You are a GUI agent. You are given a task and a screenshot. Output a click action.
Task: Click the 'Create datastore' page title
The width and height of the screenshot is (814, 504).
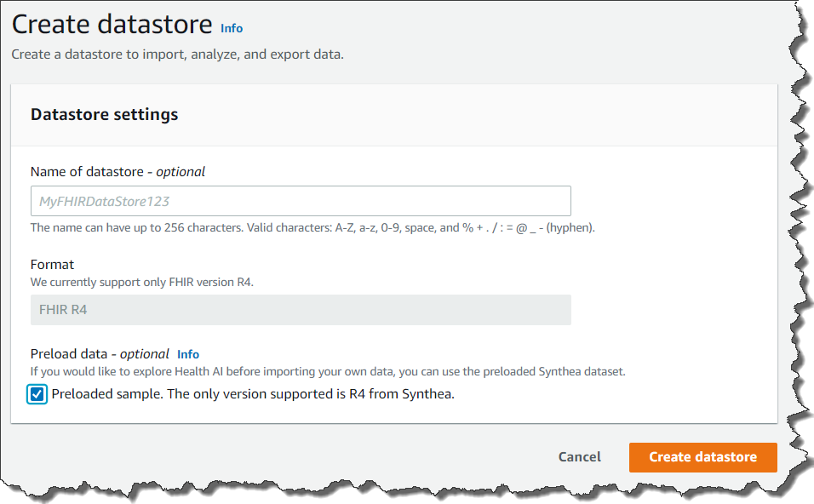[112, 25]
